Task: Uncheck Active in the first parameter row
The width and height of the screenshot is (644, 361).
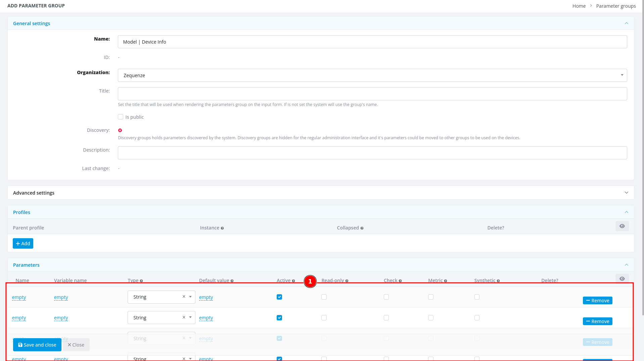Action: [279, 297]
